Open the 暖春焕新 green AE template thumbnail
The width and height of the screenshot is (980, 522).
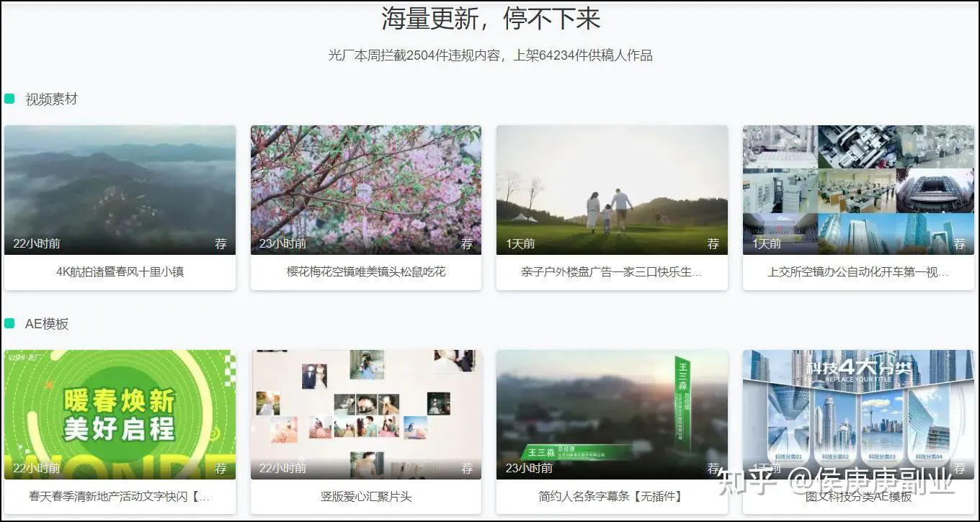(x=120, y=415)
